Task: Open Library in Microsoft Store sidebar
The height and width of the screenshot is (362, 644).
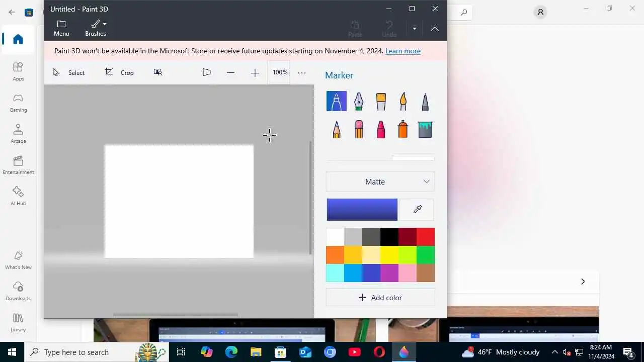Action: 18,322
